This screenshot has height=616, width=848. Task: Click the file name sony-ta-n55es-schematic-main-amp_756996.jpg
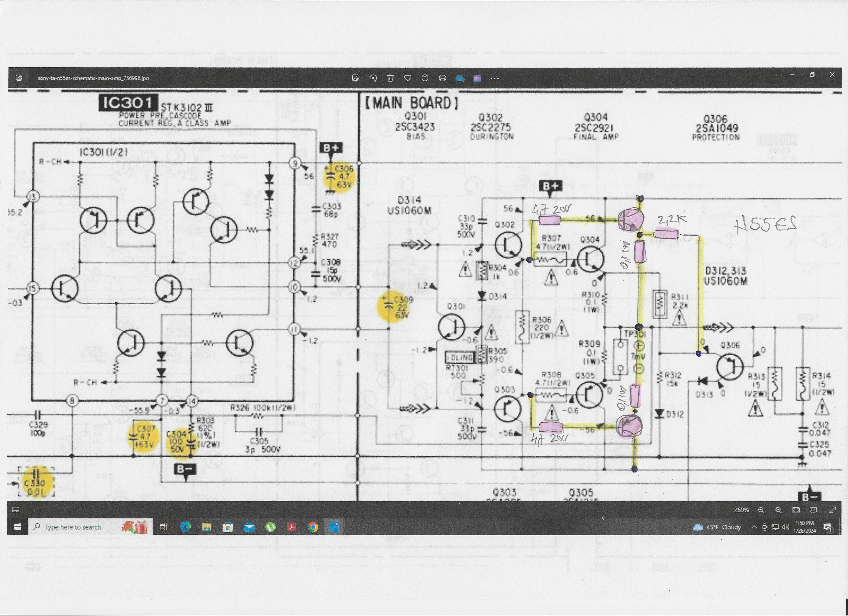click(x=93, y=78)
